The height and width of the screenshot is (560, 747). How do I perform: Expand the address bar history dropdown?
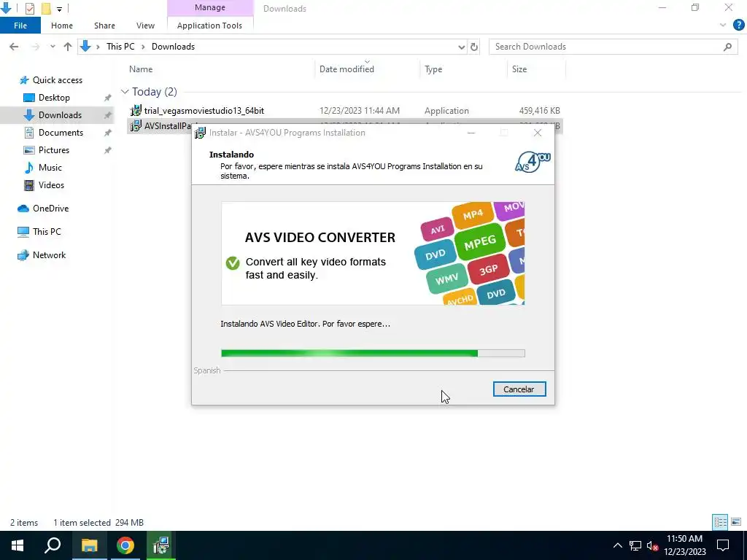click(x=461, y=47)
